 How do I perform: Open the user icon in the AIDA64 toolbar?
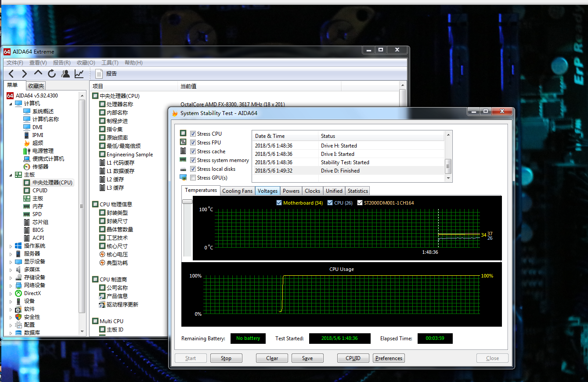65,74
